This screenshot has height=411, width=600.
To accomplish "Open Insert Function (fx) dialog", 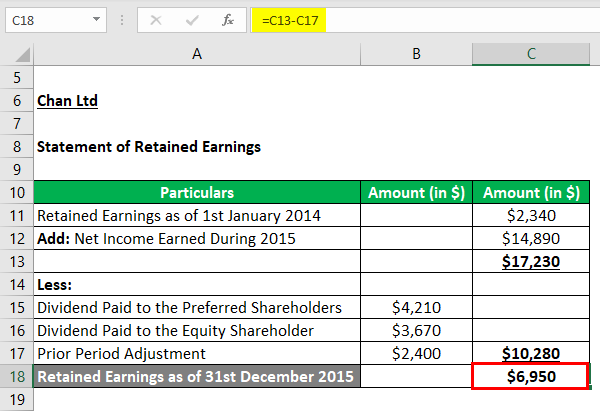I will (x=228, y=20).
